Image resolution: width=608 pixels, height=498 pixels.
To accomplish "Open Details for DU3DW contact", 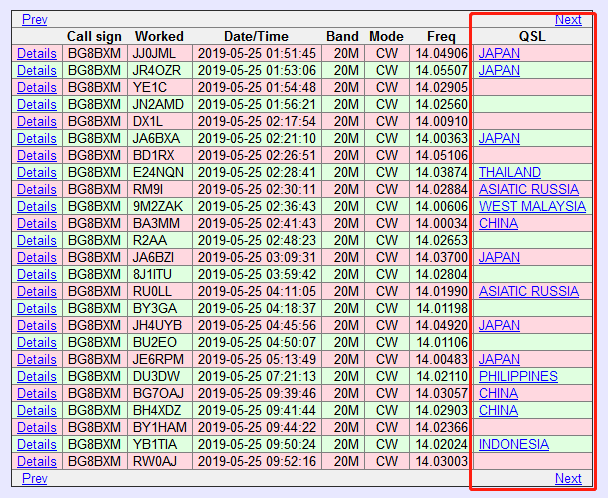I will tap(37, 377).
